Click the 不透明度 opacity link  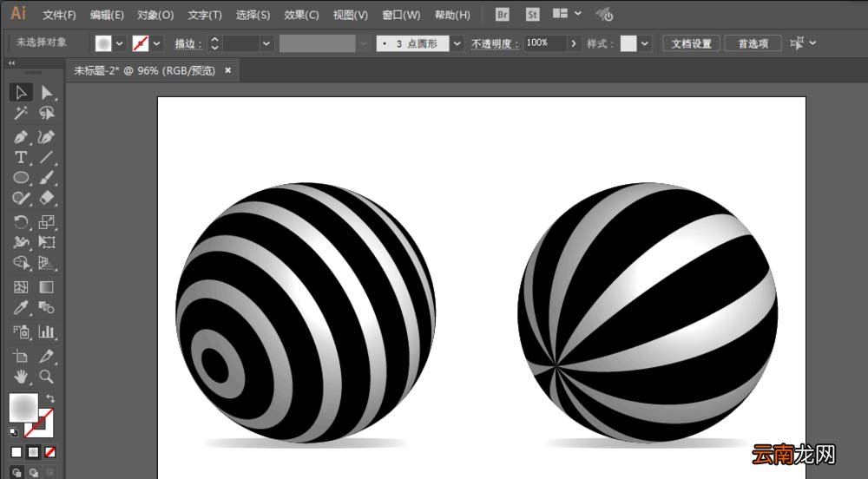click(x=495, y=43)
